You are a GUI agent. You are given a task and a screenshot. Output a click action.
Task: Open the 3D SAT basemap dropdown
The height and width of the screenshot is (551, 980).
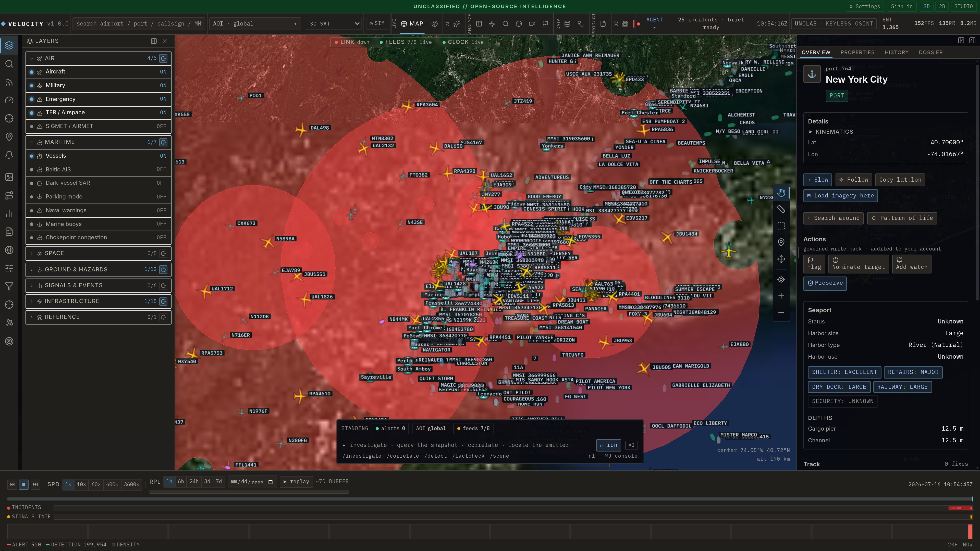(333, 23)
